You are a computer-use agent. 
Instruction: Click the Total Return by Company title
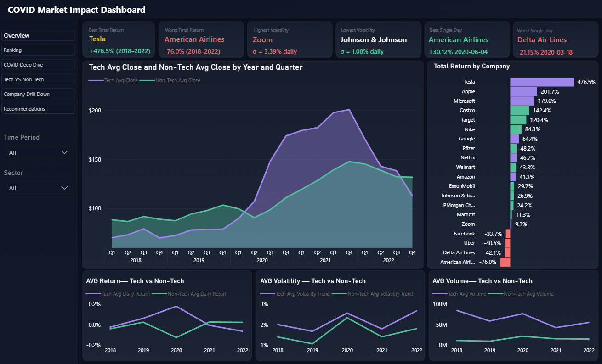pos(471,66)
